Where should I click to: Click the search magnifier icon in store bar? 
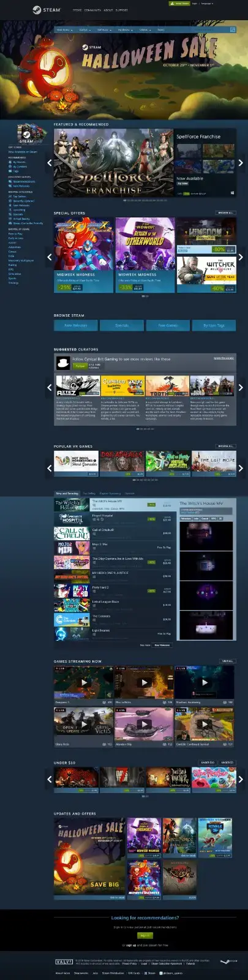233,29
